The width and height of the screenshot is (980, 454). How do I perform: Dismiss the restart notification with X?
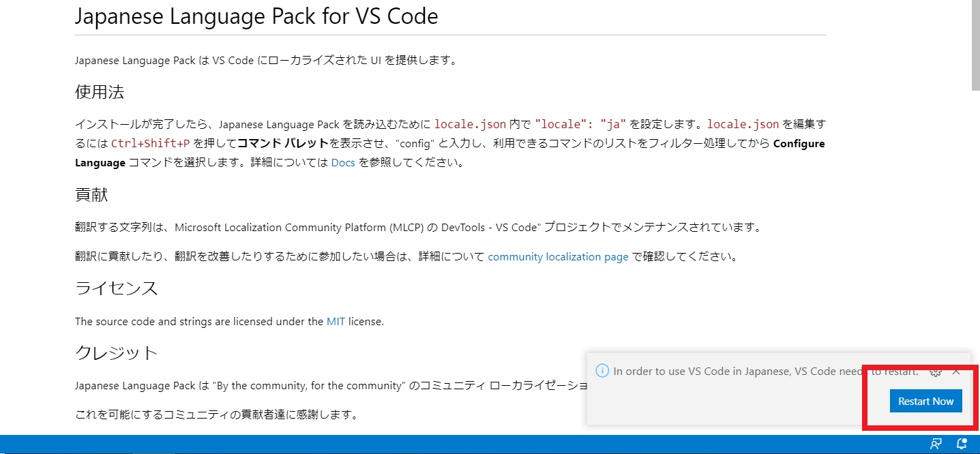coord(956,372)
